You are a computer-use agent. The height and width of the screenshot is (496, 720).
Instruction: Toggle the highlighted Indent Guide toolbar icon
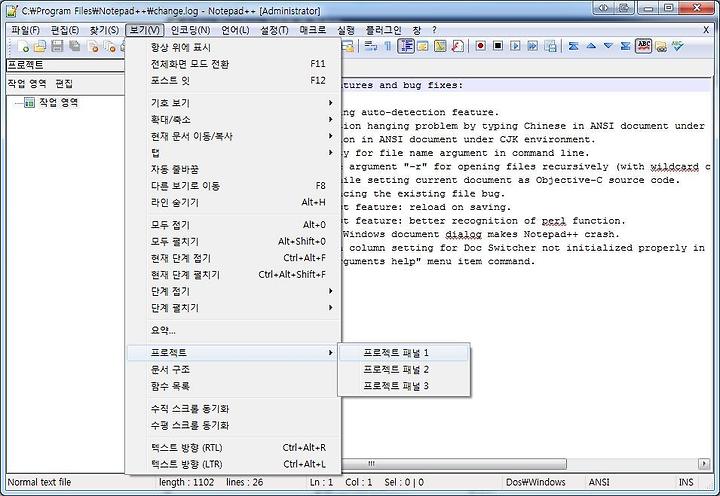[x=406, y=46]
